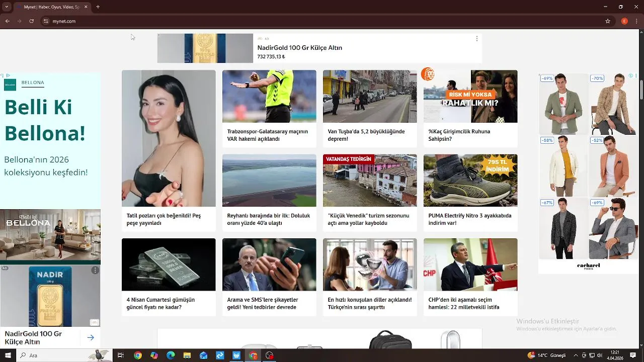Viewport: 644px width, 362px height.
Task: Bookmark this page with the star icon
Action: pos(608,21)
